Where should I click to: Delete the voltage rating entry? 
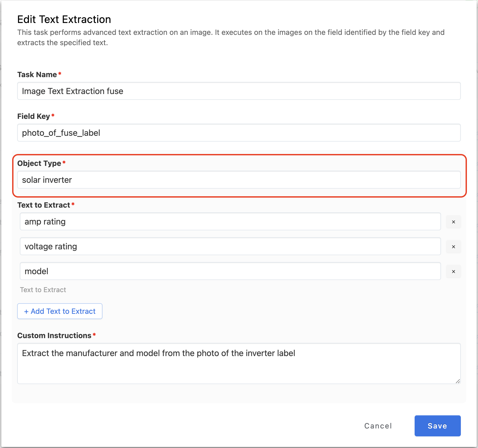tap(453, 247)
